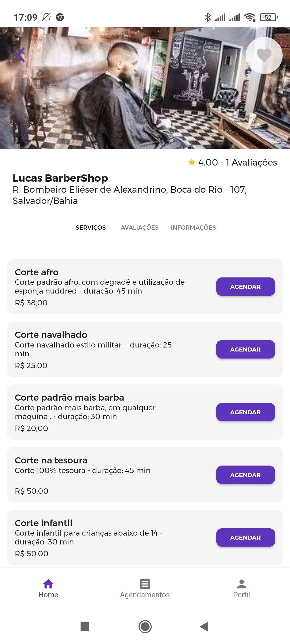Switch to the AVALIAÇÕES tab
Viewport: 290px width, 644px height.
point(140,228)
